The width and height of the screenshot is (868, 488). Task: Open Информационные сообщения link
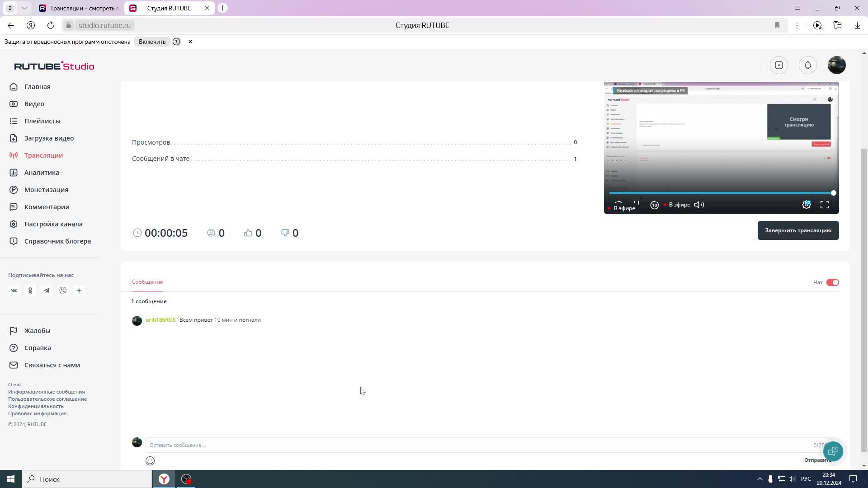click(x=47, y=392)
